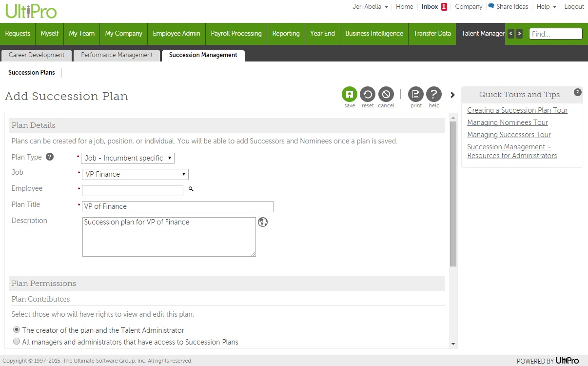The width and height of the screenshot is (588, 366).
Task: Expand the Help menu in header
Action: pos(546,7)
